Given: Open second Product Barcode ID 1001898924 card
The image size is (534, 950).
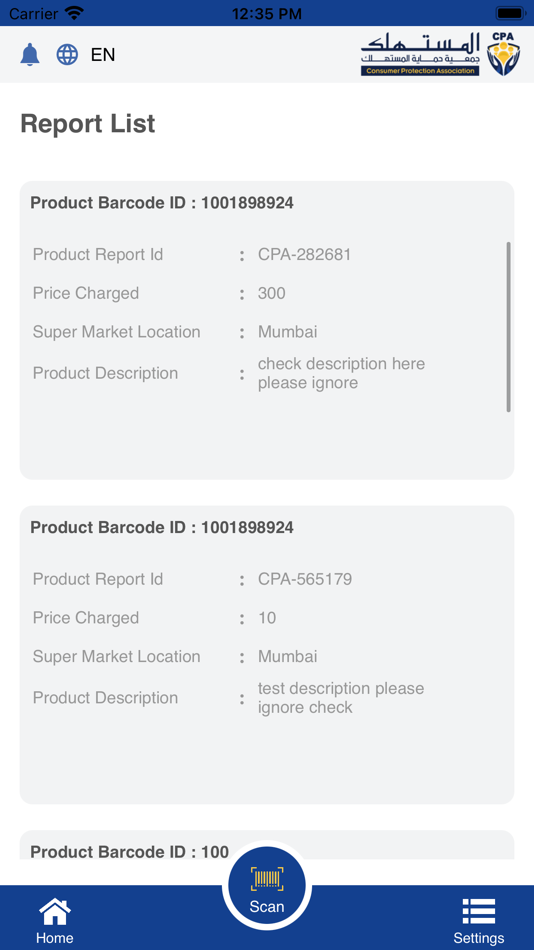Looking at the screenshot, I should pos(267,655).
